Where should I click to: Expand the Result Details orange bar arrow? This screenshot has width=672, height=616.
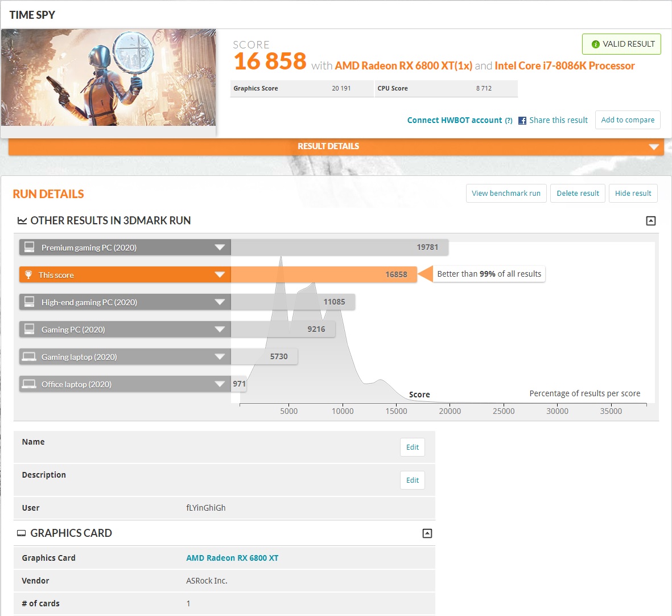pyautogui.click(x=654, y=147)
